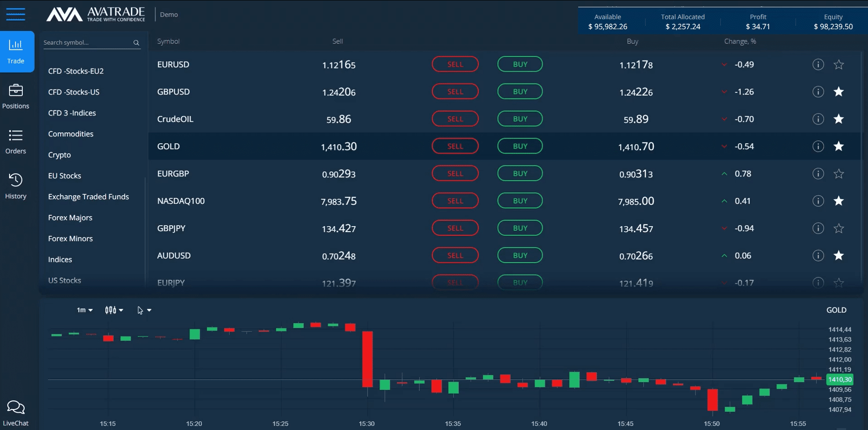
Task: Add EURUSD to favorites star
Action: pyautogui.click(x=839, y=64)
